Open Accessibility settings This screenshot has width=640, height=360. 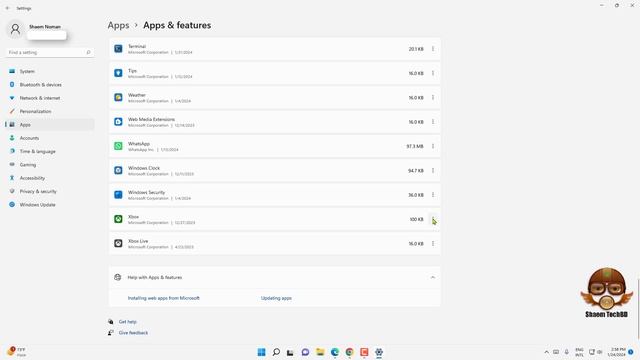[x=50, y=178]
